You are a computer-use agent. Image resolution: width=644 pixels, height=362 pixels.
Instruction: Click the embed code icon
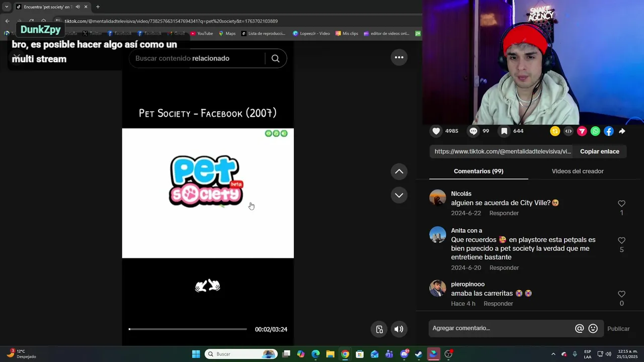[x=569, y=131]
